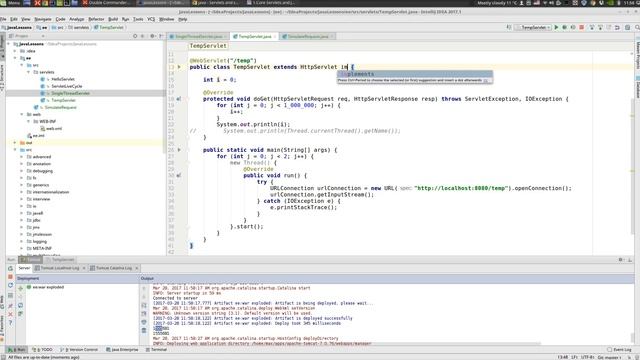Viewport: 640px width, 360px height.
Task: Close the Run panel tab with red X icon
Action: click(10, 314)
